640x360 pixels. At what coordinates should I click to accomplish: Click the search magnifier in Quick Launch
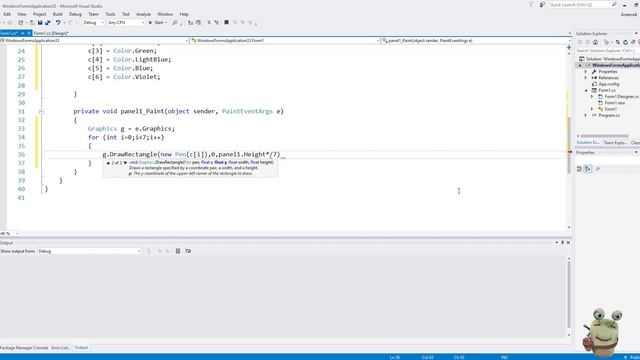tap(614, 4)
